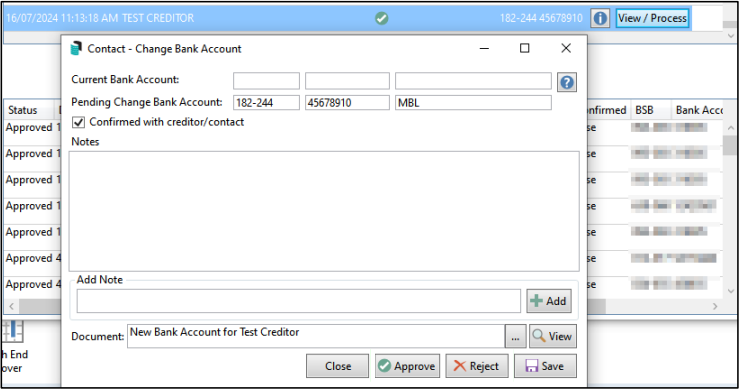Click inside the Notes text area
Image resolution: width=740 pixels, height=390 pixels.
click(324, 211)
